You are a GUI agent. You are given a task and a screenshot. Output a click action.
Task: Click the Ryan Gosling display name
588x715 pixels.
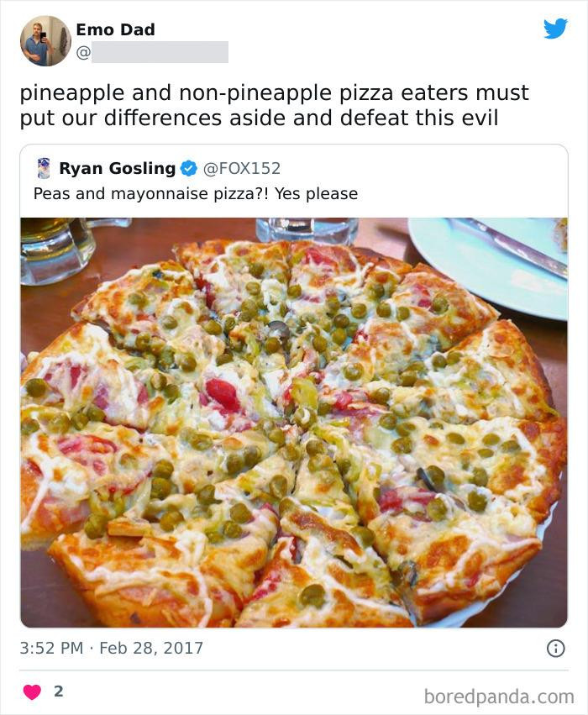118,166
